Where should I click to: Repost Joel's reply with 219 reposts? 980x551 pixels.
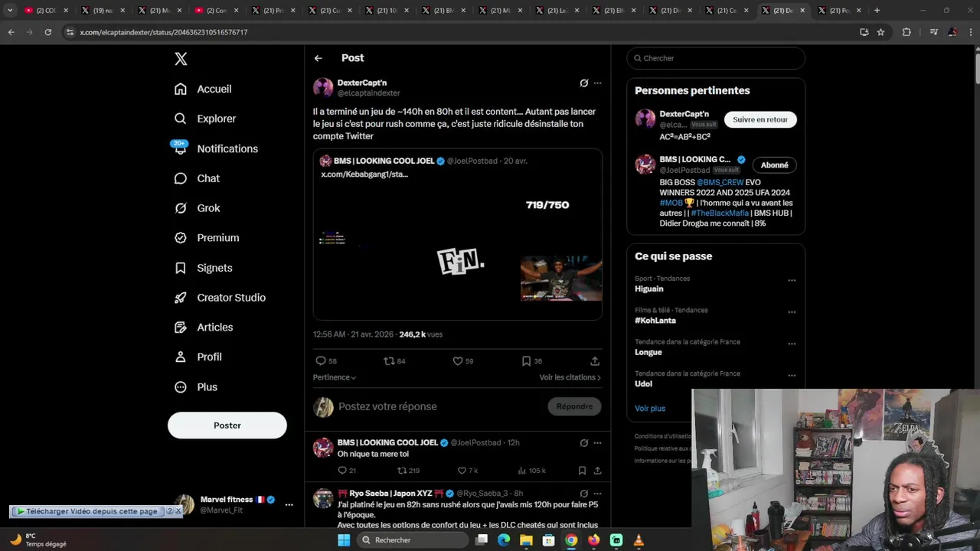(408, 471)
